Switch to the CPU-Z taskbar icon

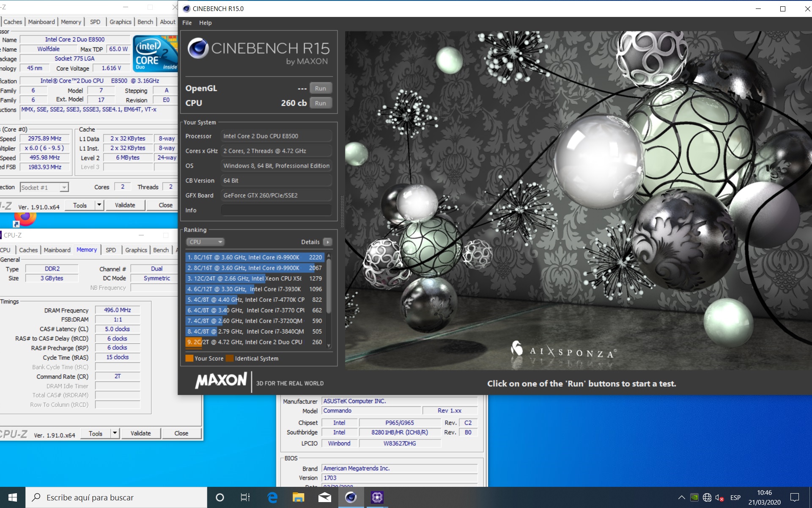coord(377,497)
